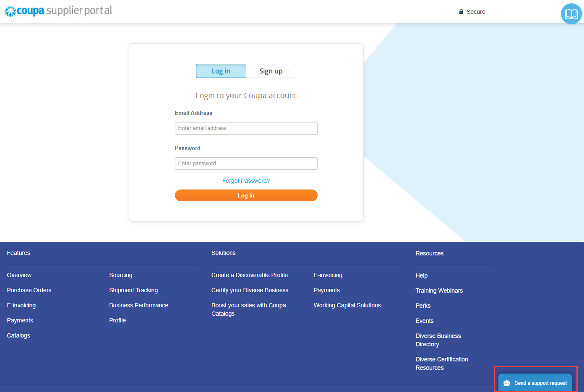
Task: Click 'Login to your Coupa account' heading
Action: click(246, 96)
